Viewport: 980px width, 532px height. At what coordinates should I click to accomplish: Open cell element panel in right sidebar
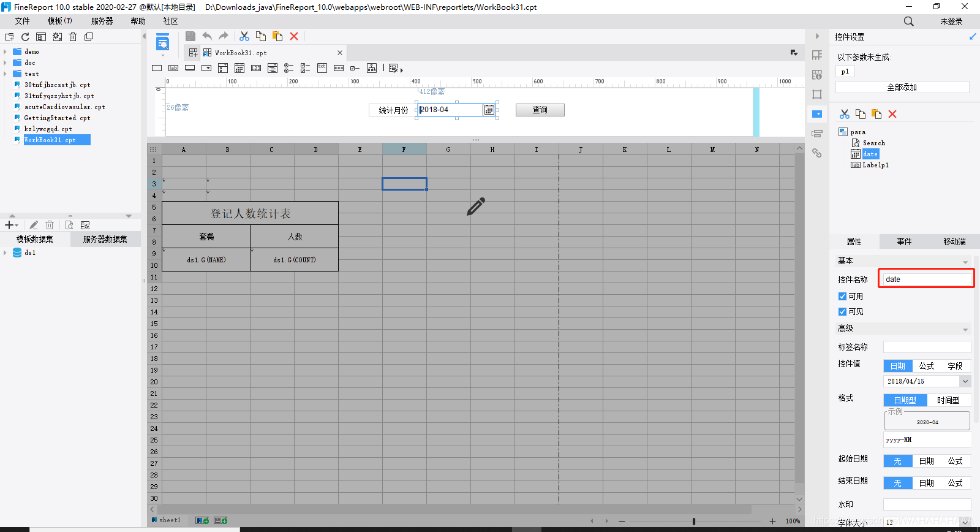coord(817,55)
